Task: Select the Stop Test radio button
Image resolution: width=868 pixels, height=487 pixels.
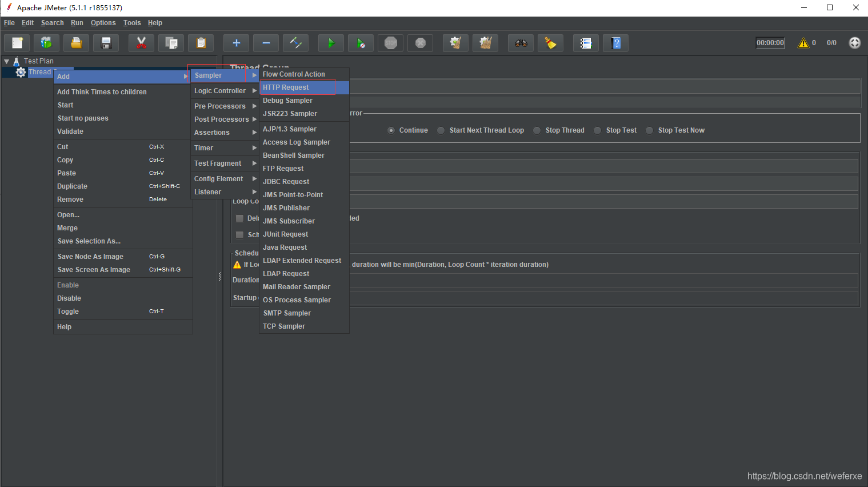Action: [x=597, y=130]
